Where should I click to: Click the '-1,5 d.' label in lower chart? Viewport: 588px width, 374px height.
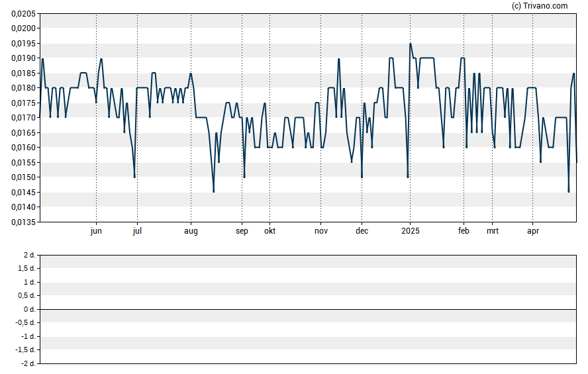(x=26, y=350)
